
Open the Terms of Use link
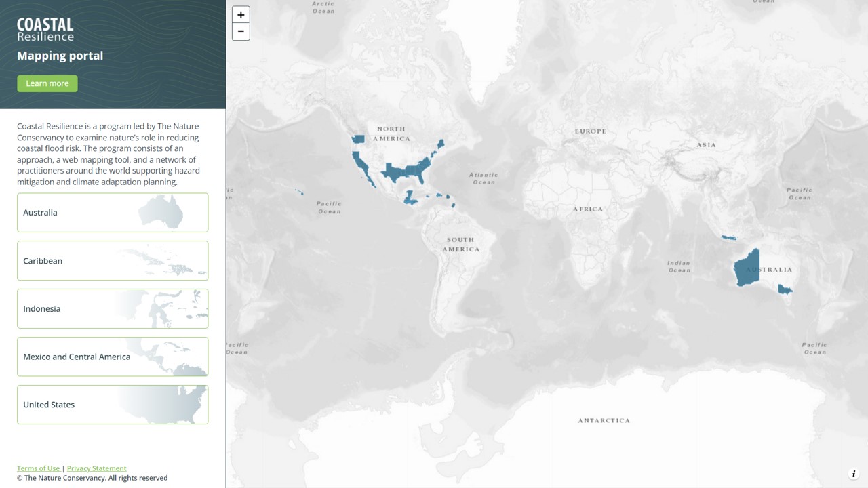(38, 468)
